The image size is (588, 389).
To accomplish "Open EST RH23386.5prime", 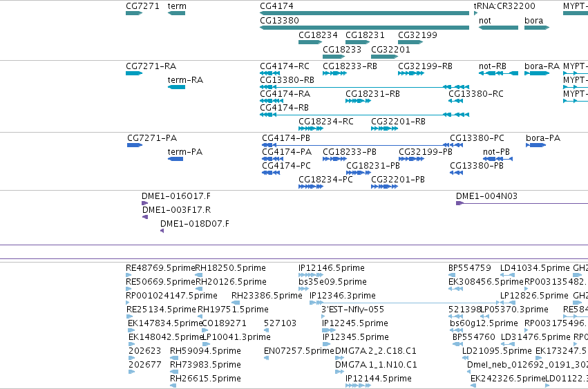I will click(267, 296).
